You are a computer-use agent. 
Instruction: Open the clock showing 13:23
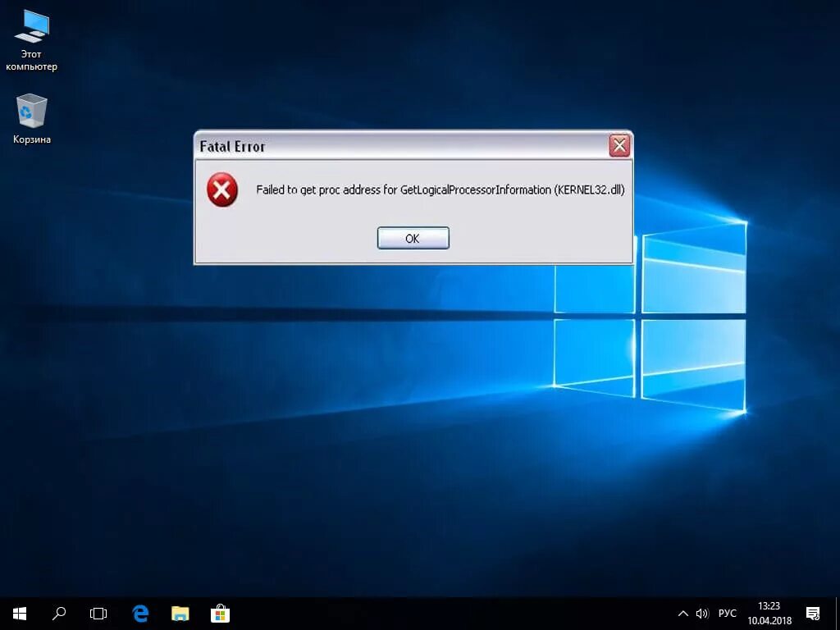point(769,614)
